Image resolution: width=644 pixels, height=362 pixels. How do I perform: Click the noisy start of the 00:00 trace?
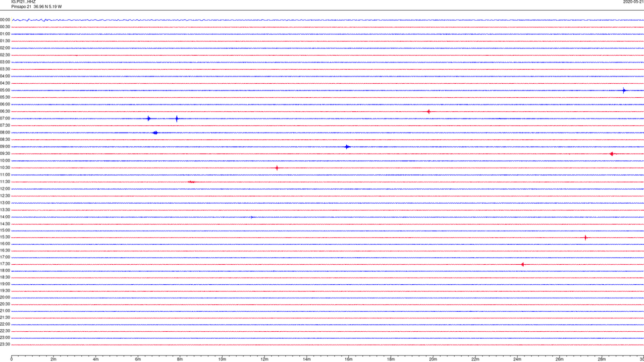click(31, 19)
